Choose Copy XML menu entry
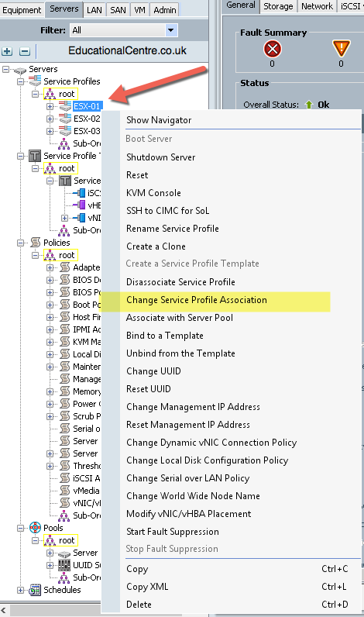364x617 pixels. [147, 587]
